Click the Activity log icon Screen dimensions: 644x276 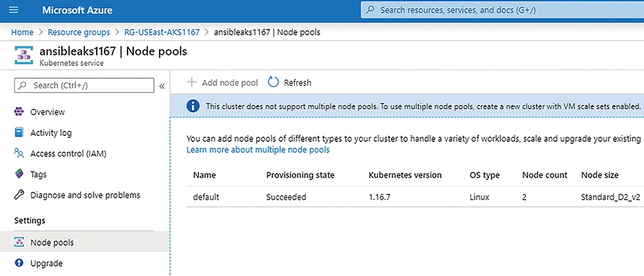click(x=19, y=132)
